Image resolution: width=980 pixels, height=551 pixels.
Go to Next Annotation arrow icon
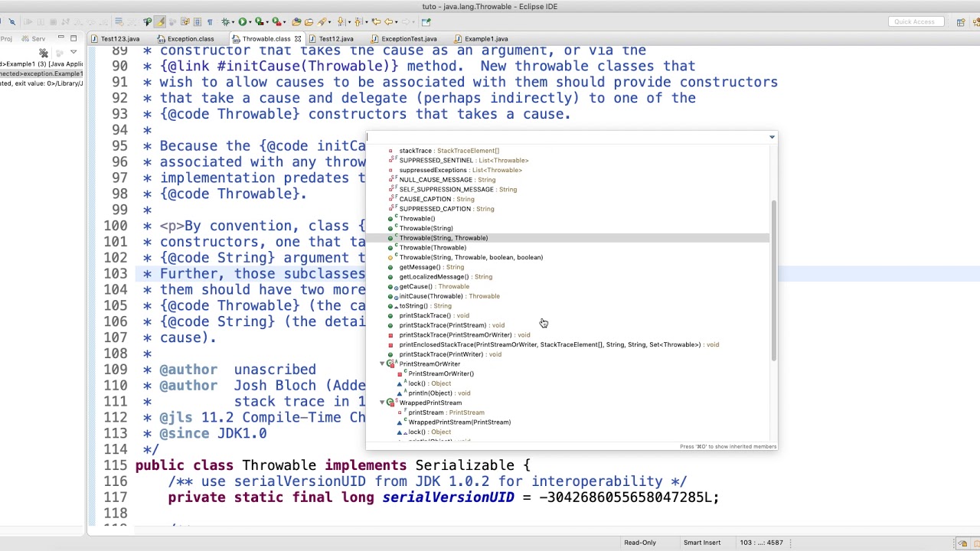click(x=341, y=21)
